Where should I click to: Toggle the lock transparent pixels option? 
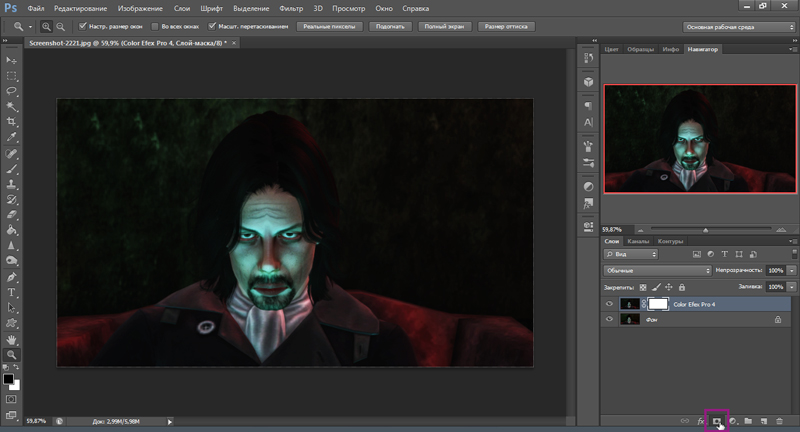643,287
